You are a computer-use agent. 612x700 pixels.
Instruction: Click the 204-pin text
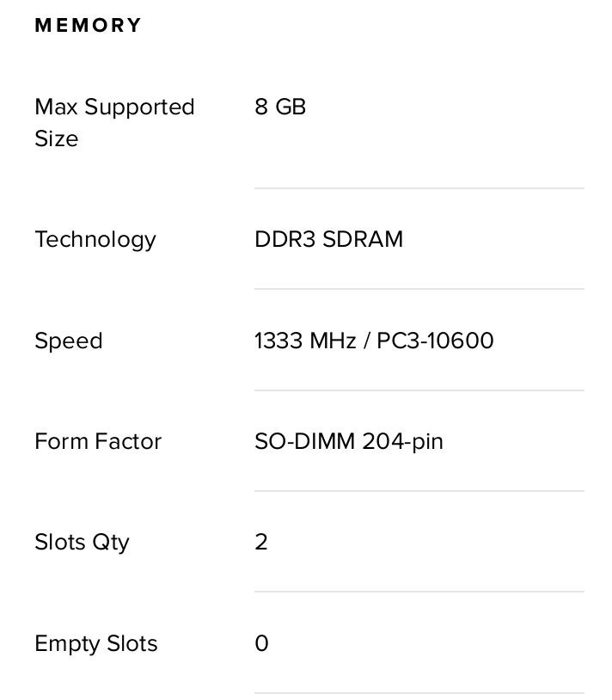403,442
